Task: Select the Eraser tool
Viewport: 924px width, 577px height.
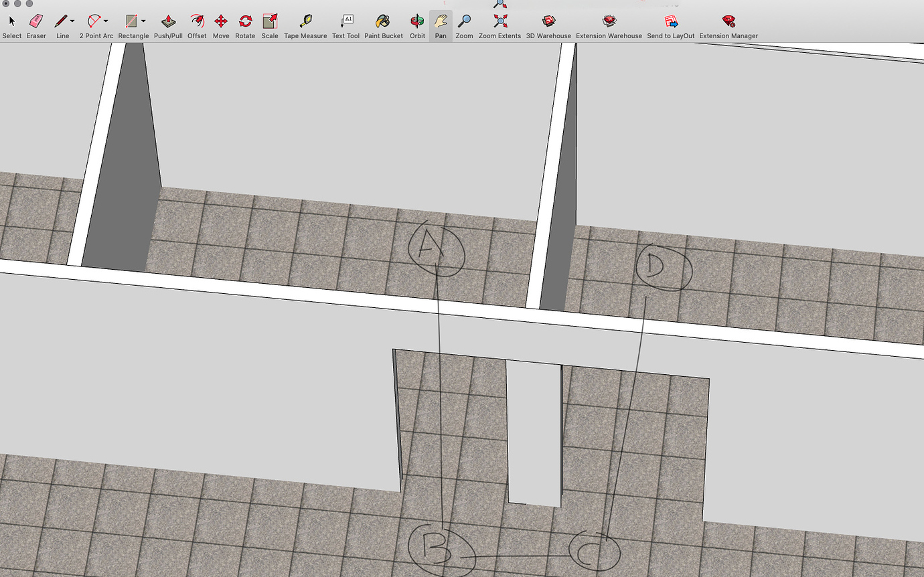Action: [x=36, y=20]
